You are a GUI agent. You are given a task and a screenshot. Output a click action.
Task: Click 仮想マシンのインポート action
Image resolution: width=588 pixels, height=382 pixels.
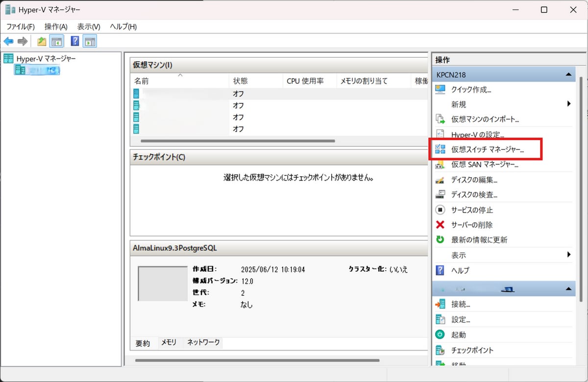(485, 119)
